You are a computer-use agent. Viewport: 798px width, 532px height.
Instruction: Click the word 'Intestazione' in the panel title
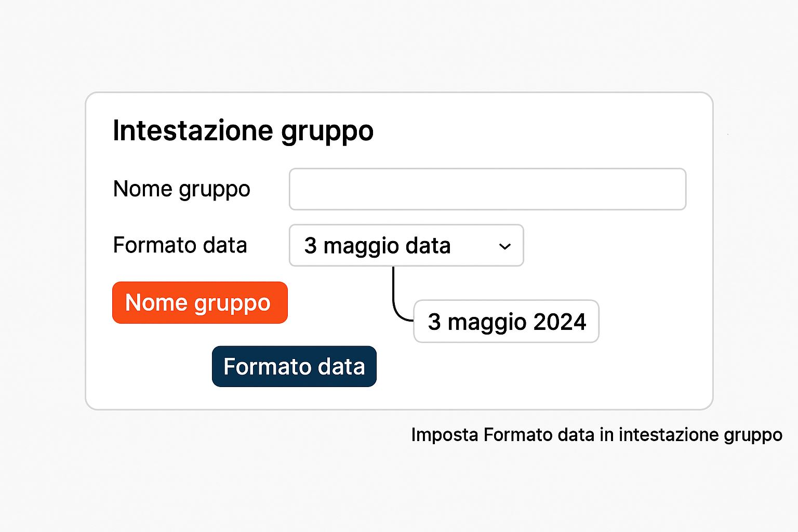click(x=193, y=130)
